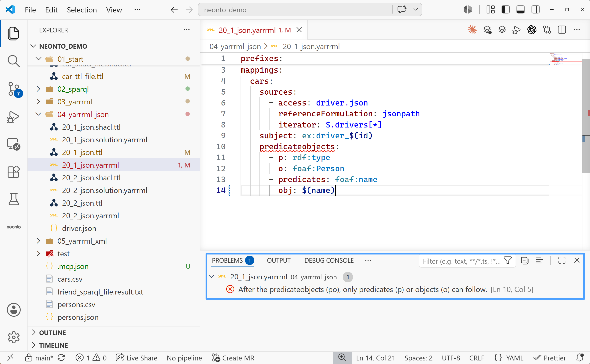Image resolution: width=590 pixels, height=364 pixels.
Task: Toggle secondary side bar visibility
Action: [x=536, y=10]
